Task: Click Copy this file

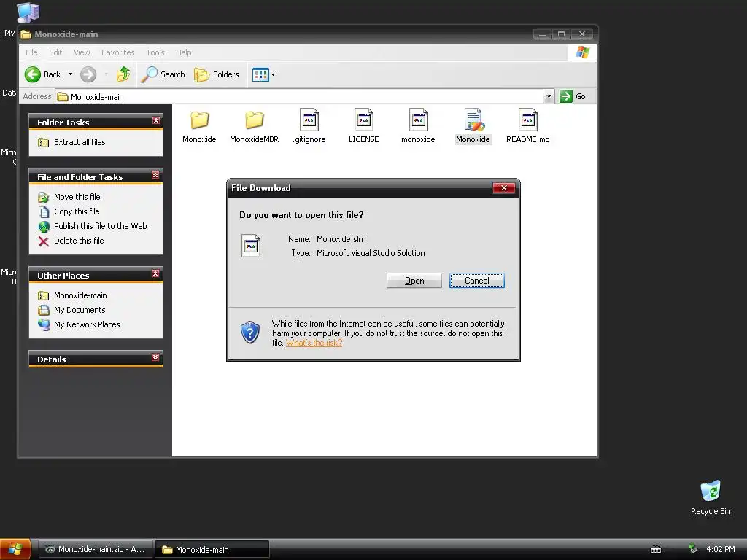Action: (x=69, y=211)
